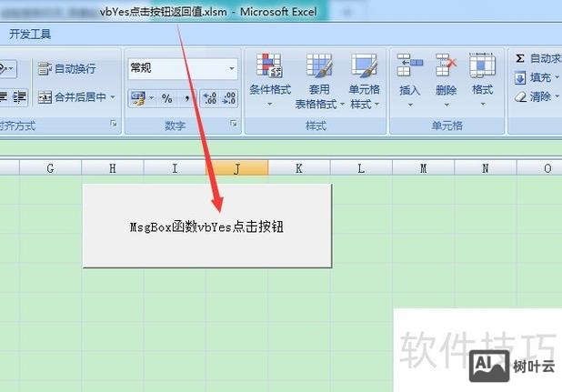The image size is (562, 392).
Task: Expand the 格式 dropdown arrow
Action: (483, 105)
